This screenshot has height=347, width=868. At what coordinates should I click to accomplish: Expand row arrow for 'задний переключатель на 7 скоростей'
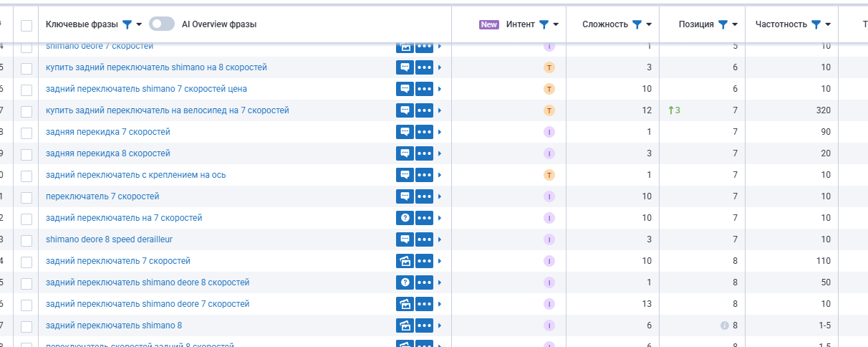pyautogui.click(x=440, y=218)
